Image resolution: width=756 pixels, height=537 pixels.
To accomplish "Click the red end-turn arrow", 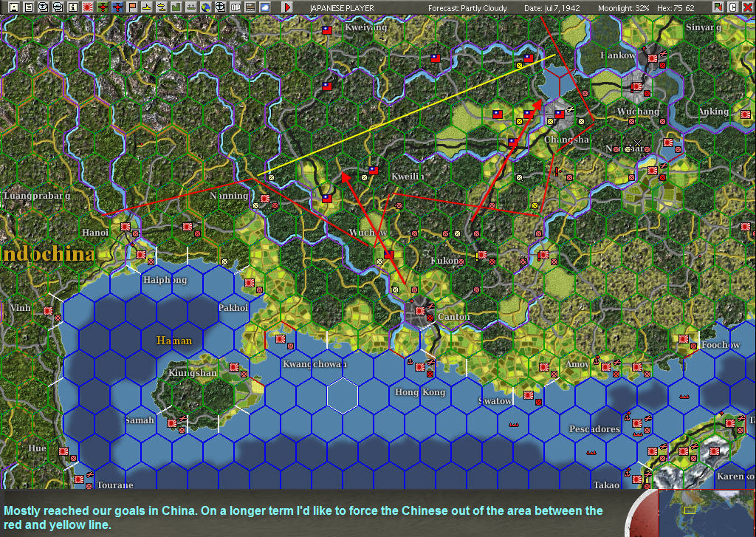I will coord(287,7).
